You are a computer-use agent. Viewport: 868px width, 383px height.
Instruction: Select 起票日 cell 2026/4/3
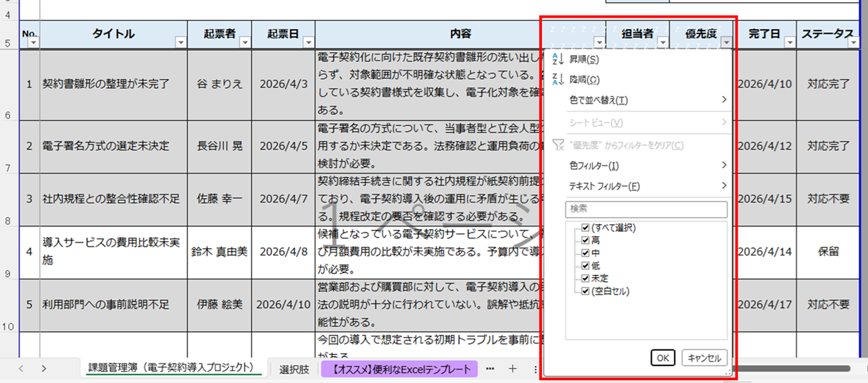(283, 85)
